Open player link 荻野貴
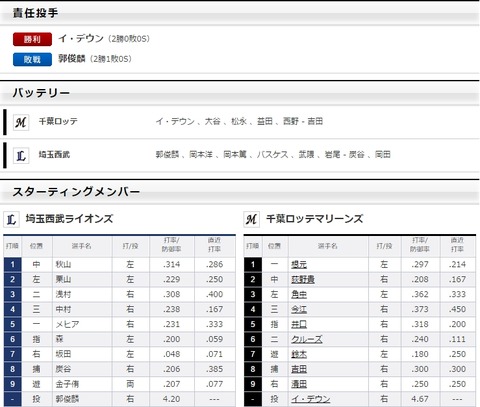480x407 pixels. [x=303, y=280]
